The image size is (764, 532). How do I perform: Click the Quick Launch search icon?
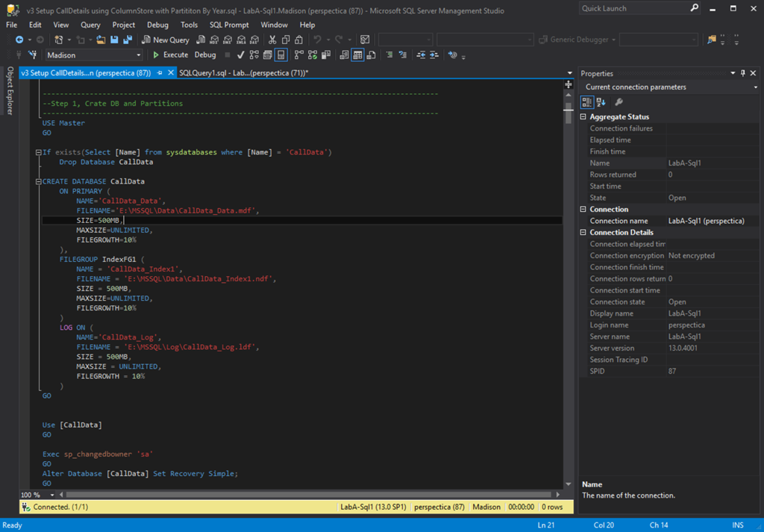point(694,8)
